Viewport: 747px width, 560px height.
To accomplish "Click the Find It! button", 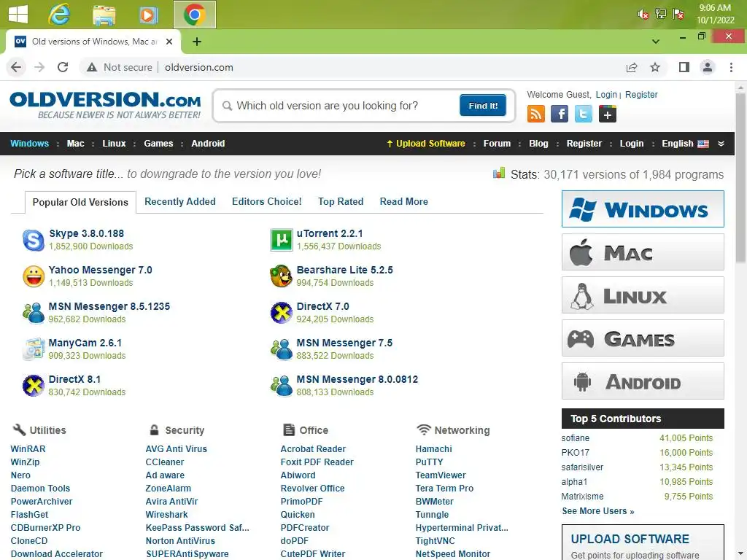I will pyautogui.click(x=483, y=105).
